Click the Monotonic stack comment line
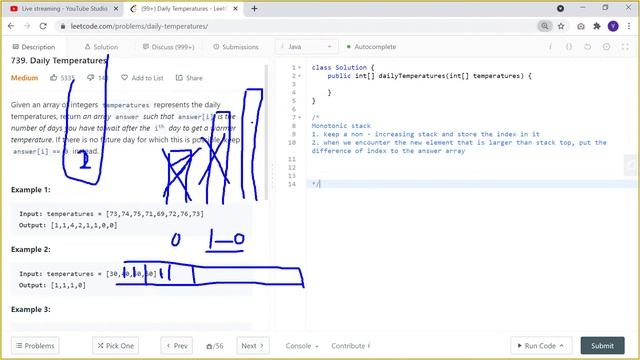This screenshot has width=640, height=360. tap(341, 126)
